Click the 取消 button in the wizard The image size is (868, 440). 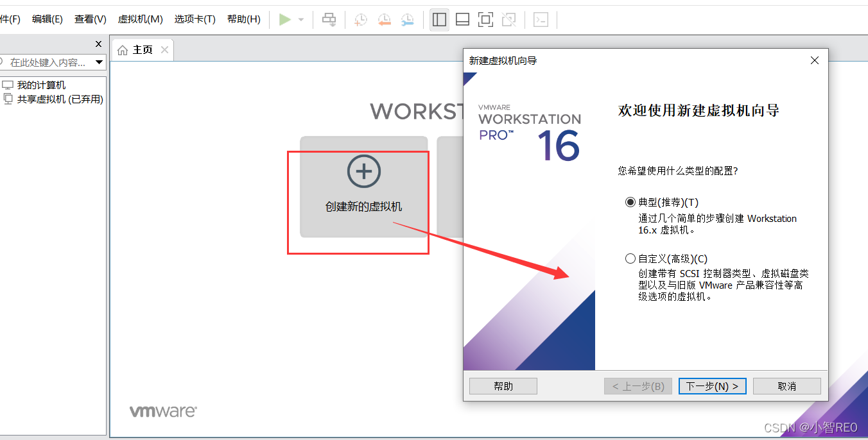coord(787,386)
